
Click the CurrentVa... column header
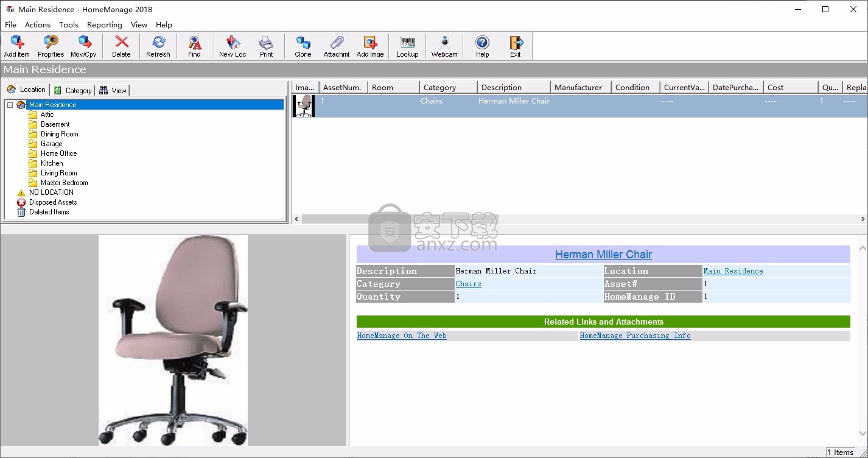[x=684, y=88]
